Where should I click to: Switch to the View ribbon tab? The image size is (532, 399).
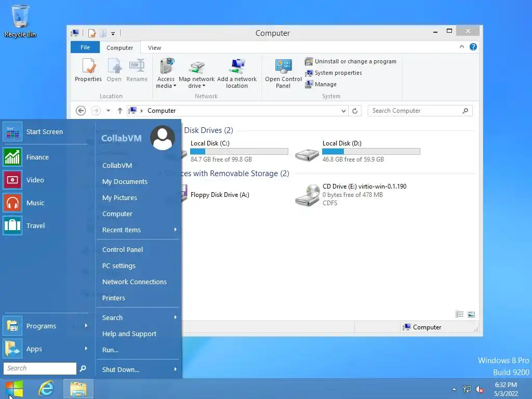(x=154, y=48)
